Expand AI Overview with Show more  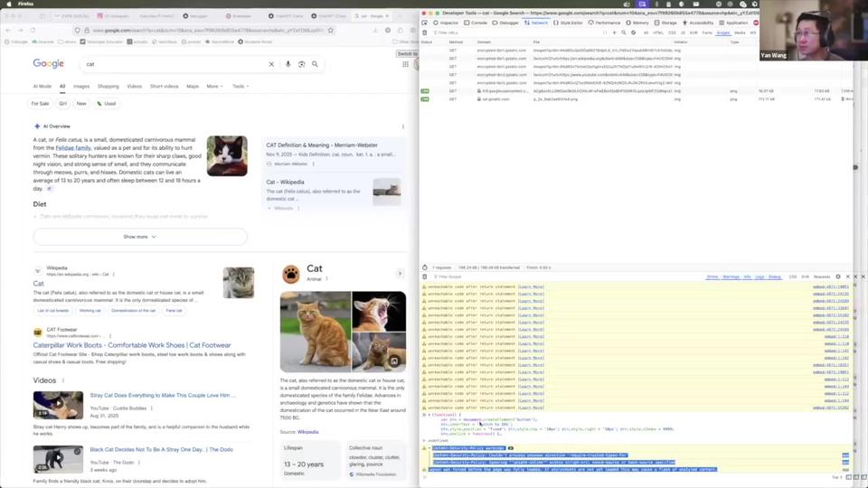click(140, 237)
